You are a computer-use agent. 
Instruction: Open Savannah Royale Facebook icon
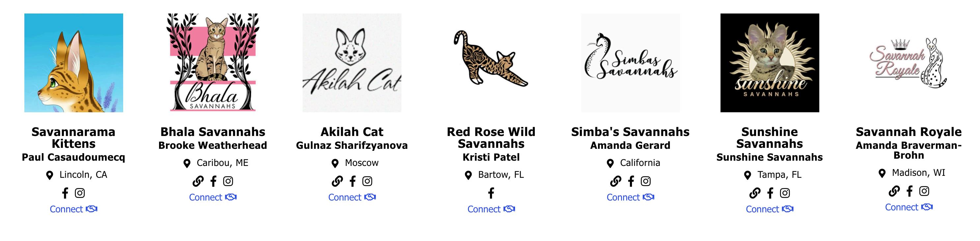point(910,191)
